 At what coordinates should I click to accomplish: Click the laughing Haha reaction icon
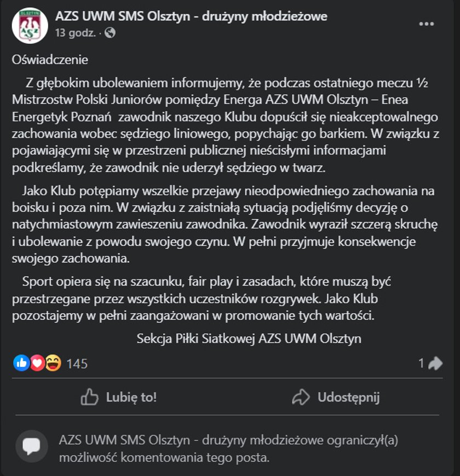click(53, 363)
